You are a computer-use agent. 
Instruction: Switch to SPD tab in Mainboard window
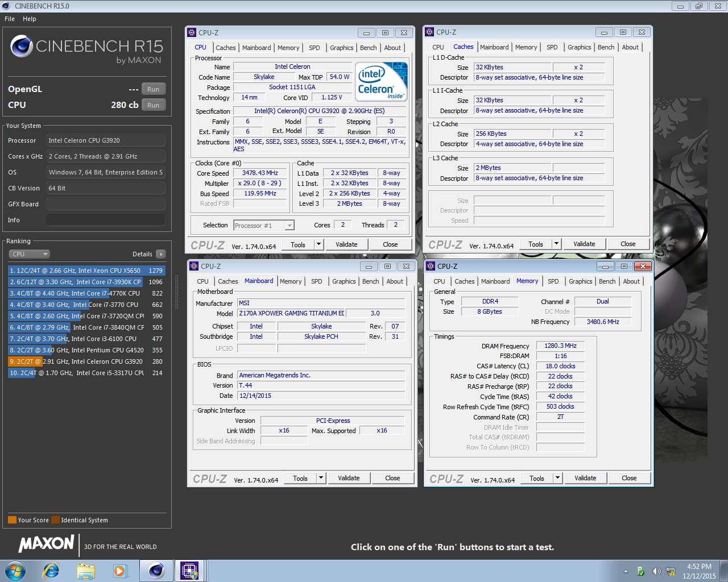tap(317, 281)
